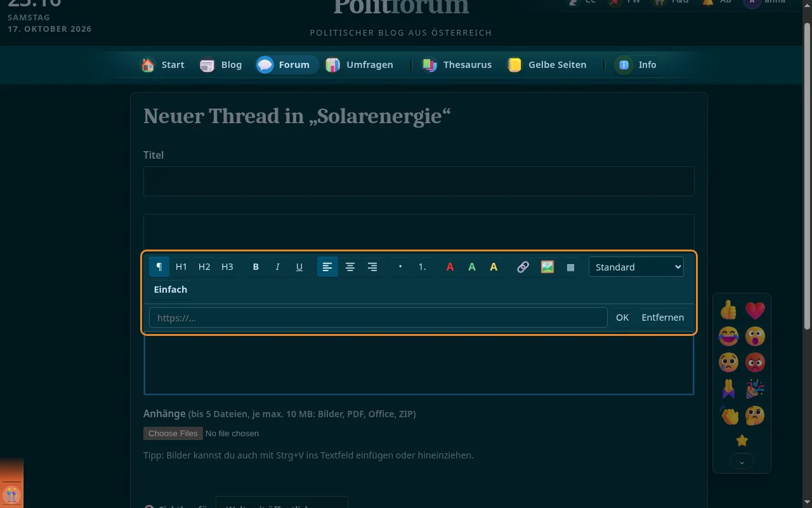Align text left

(x=327, y=267)
